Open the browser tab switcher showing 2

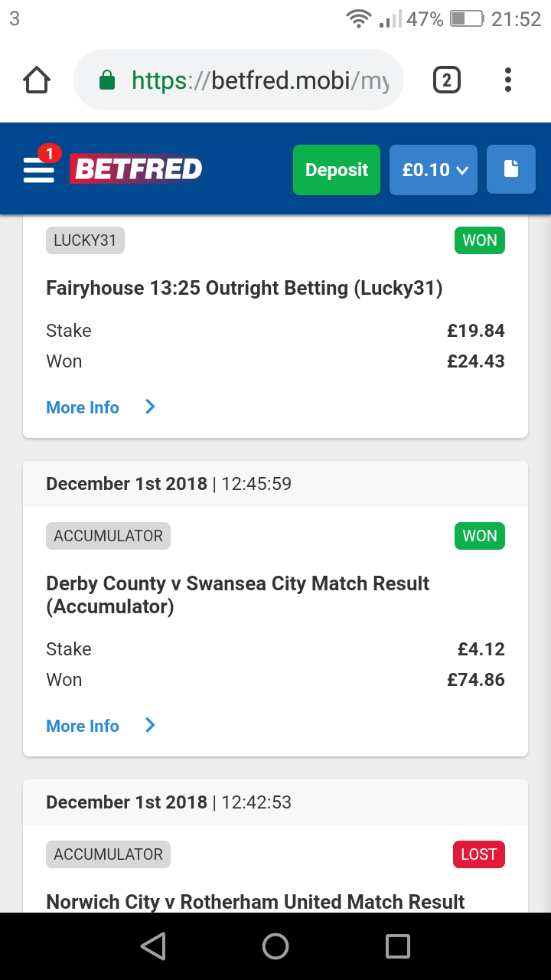tap(447, 80)
